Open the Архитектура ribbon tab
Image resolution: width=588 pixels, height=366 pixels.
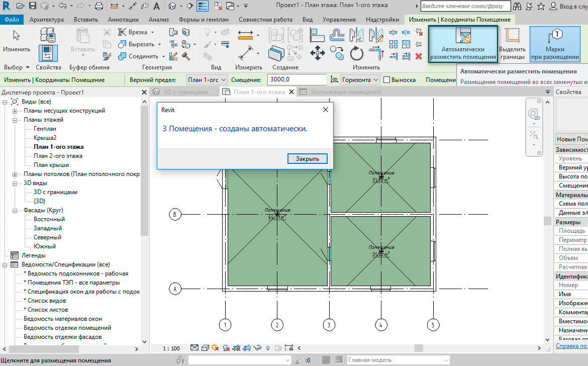[46, 20]
